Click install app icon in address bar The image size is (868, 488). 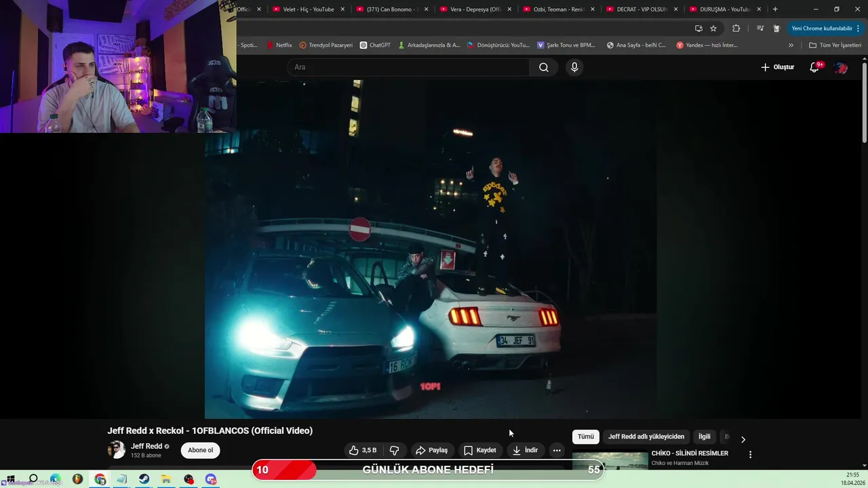pos(698,28)
